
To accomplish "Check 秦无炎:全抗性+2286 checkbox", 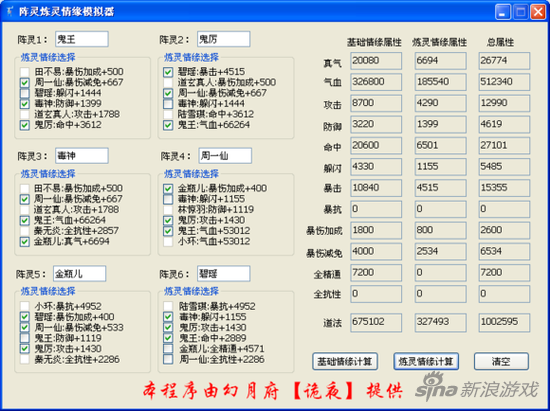I will pyautogui.click(x=25, y=359).
